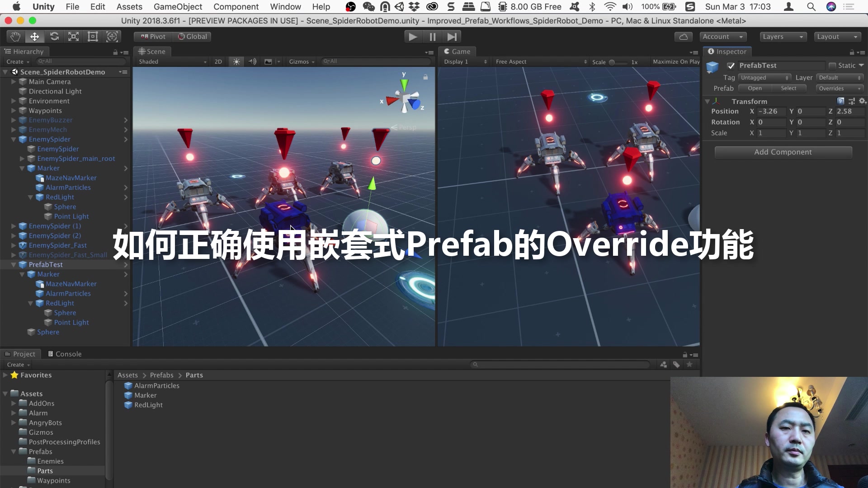Open the Shaded draw mode dropdown
This screenshot has width=868, height=488.
[172, 61]
